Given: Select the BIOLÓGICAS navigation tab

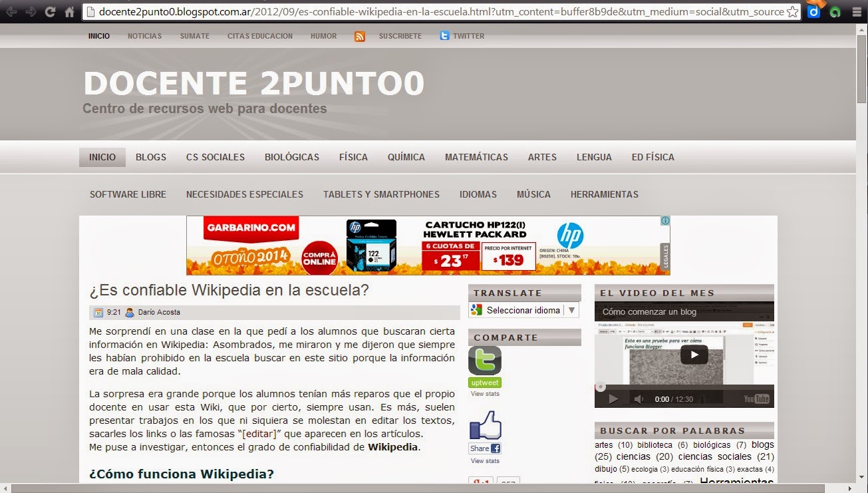Looking at the screenshot, I should [x=292, y=157].
